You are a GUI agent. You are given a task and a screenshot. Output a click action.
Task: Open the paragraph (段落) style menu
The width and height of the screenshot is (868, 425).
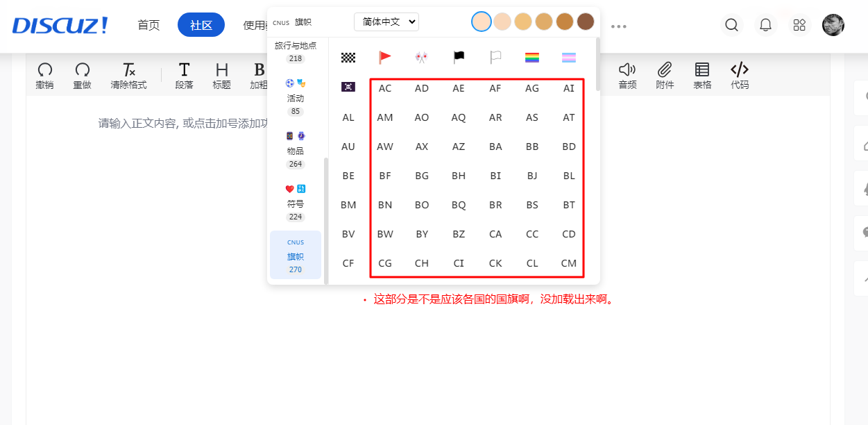click(x=184, y=75)
